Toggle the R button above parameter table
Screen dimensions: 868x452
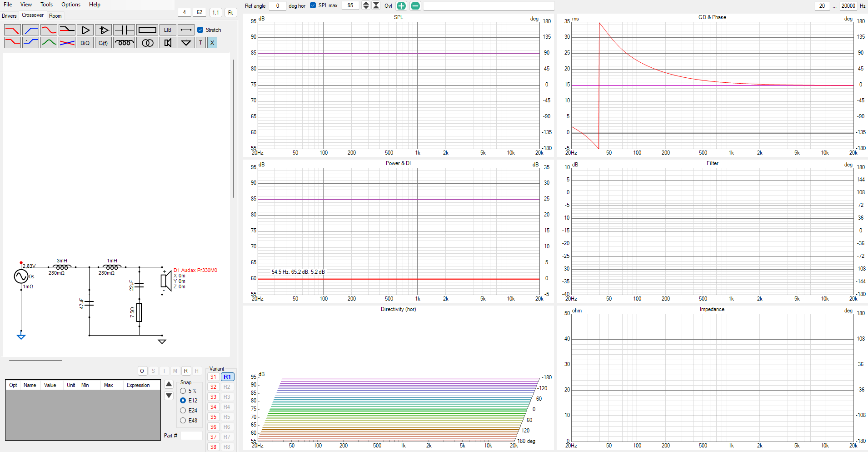click(x=186, y=371)
